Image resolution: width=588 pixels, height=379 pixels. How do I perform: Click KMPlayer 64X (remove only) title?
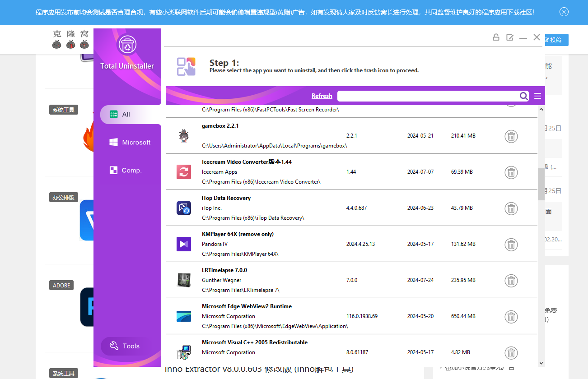[238, 234]
